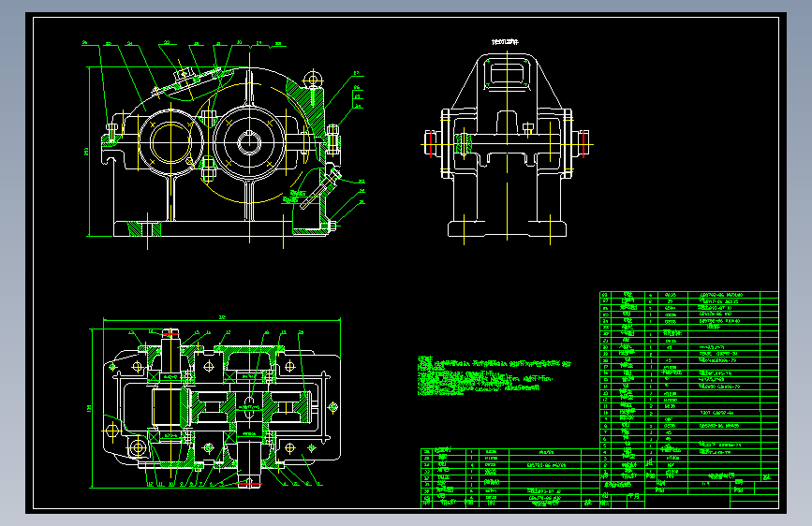Select the yellow gear pitch circle arc
The height and width of the screenshot is (526, 812).
click(248, 144)
